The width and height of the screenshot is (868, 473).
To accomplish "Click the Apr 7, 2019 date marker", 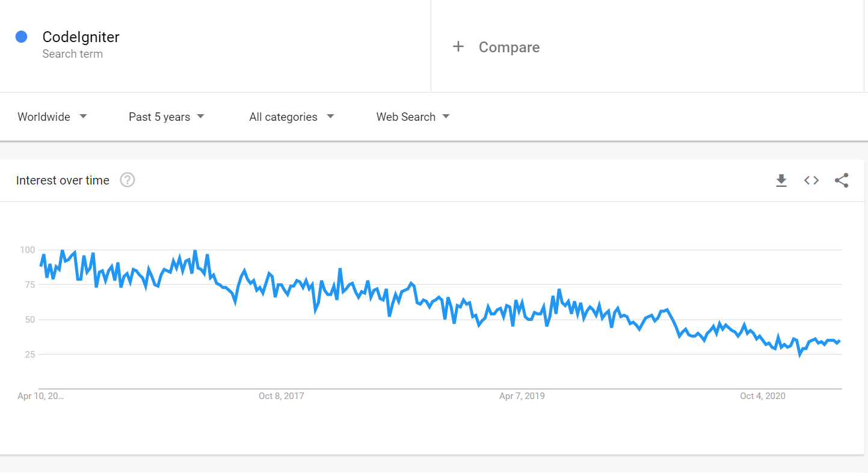I will point(522,395).
